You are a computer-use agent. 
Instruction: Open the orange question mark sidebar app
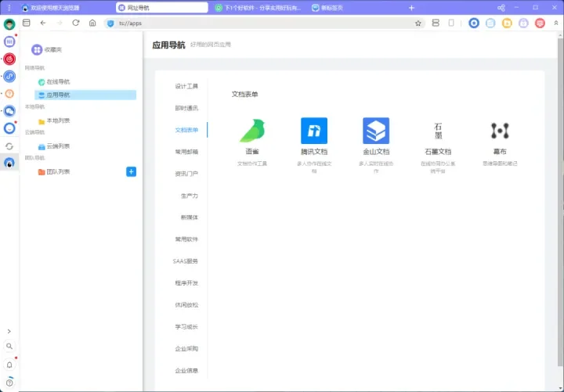point(9,94)
